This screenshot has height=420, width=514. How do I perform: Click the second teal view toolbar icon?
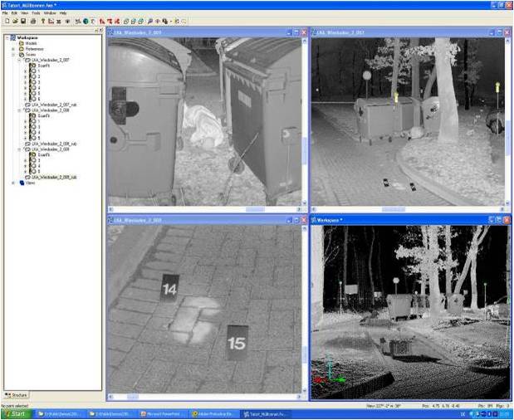tap(134, 22)
